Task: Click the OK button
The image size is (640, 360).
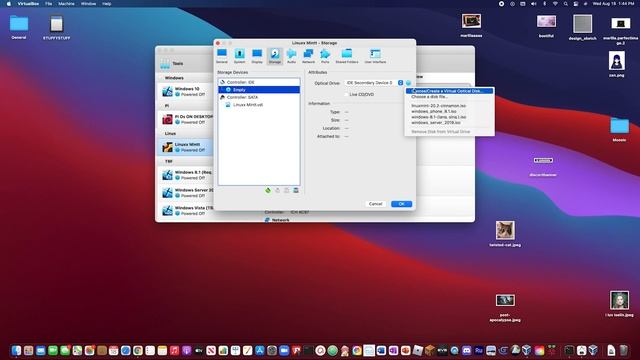Action: (401, 204)
